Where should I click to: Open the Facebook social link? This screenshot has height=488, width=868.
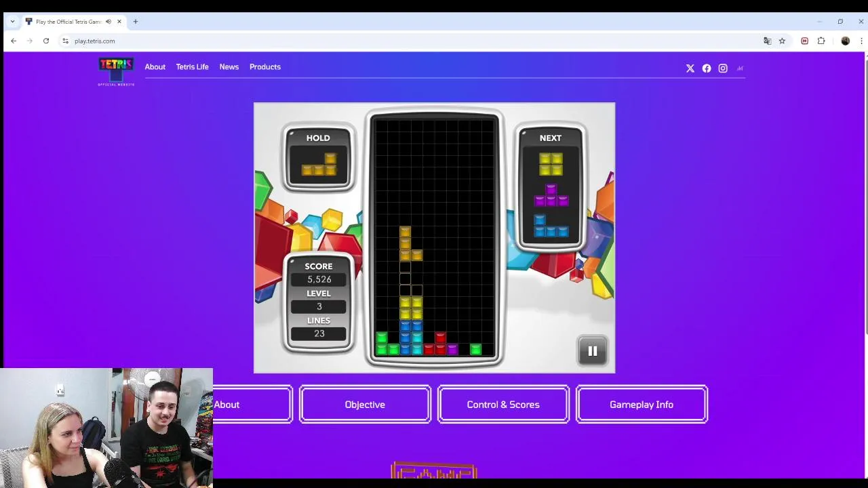tap(707, 68)
